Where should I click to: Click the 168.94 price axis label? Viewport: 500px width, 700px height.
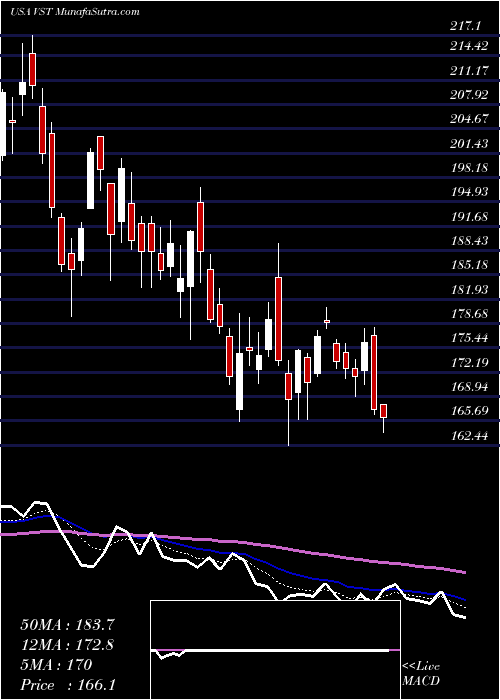coord(469,387)
